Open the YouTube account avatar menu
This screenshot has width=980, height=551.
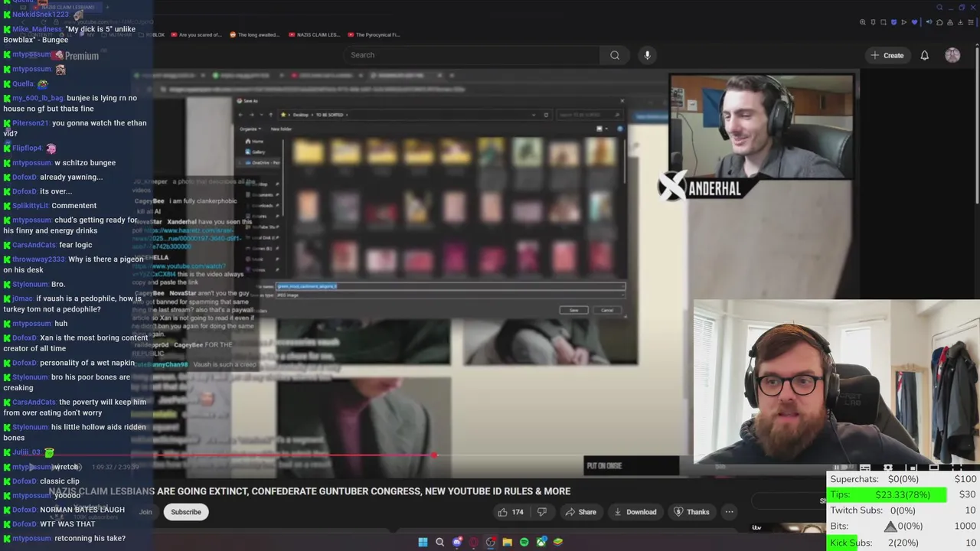click(952, 55)
